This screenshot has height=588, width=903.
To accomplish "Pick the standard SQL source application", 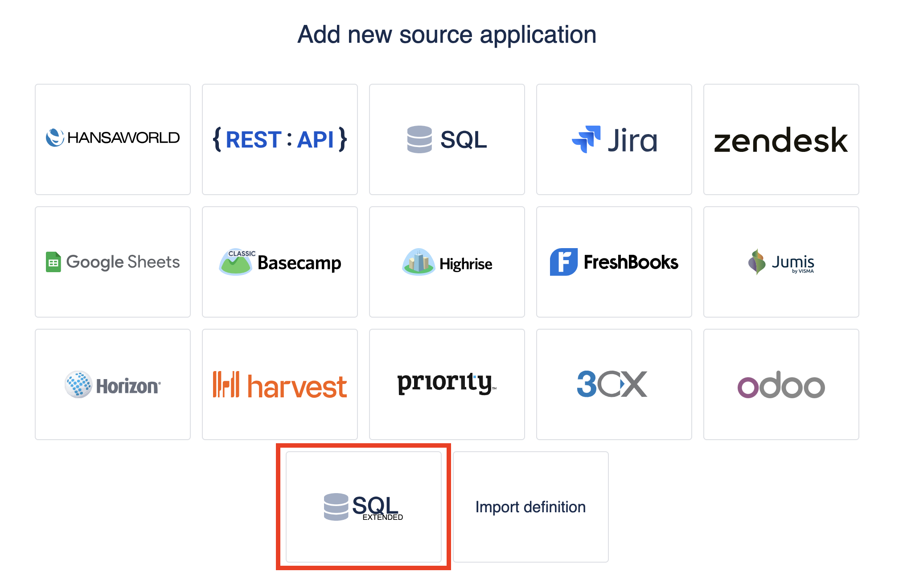I will pyautogui.click(x=447, y=139).
